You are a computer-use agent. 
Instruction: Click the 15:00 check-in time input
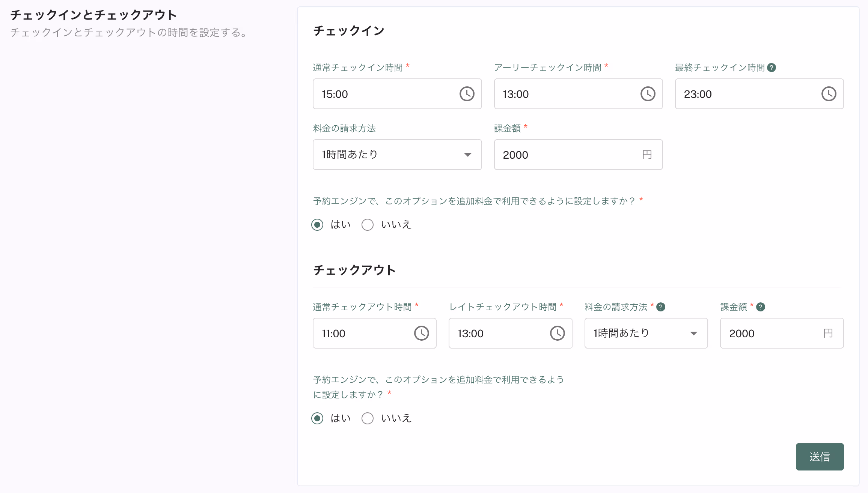[x=383, y=94]
